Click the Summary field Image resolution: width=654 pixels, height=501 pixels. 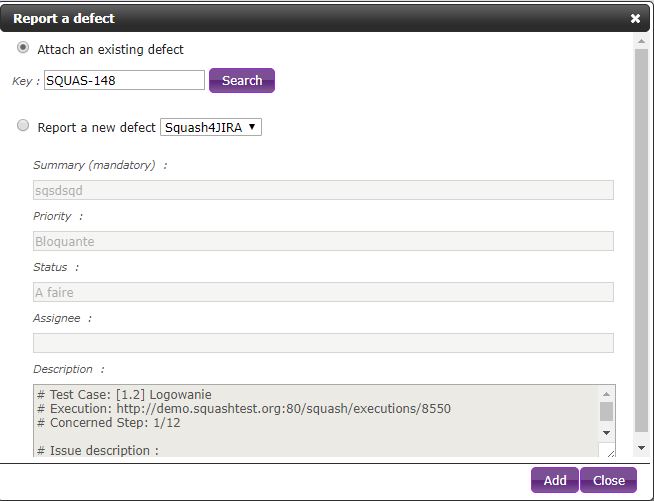pyautogui.click(x=323, y=190)
